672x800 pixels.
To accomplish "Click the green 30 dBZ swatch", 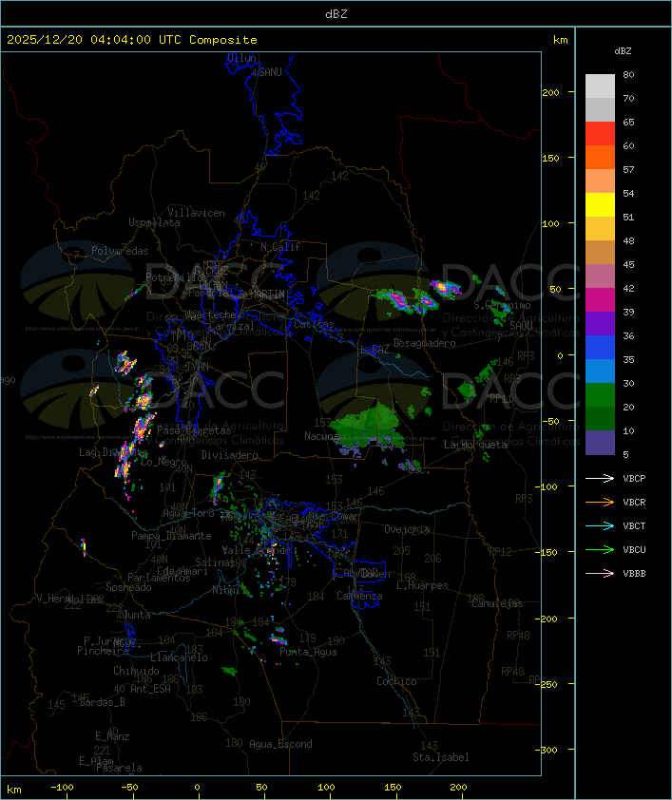I will (x=600, y=395).
